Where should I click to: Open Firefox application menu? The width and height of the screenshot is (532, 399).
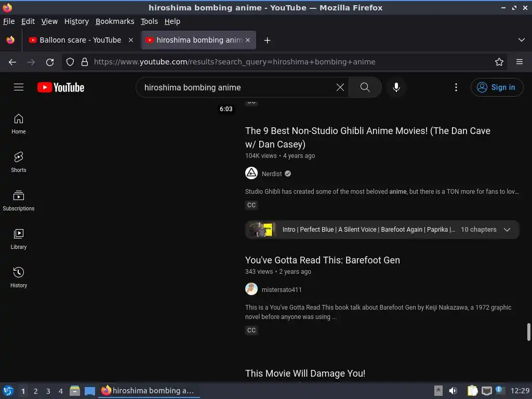click(520, 62)
